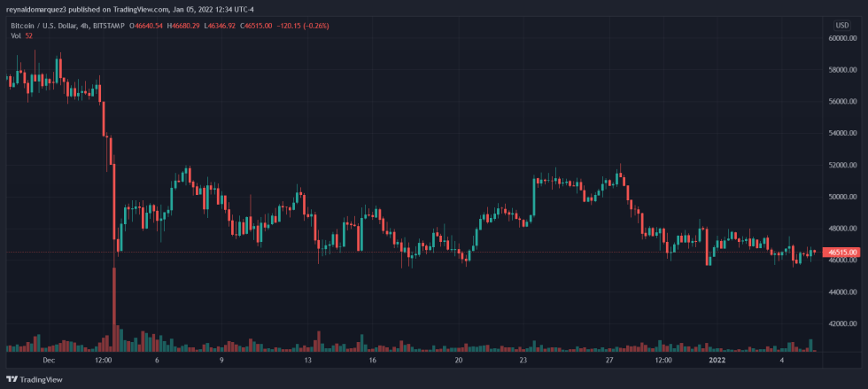Click the 9 date axis label
This screenshot has height=389, width=868.
click(x=221, y=360)
